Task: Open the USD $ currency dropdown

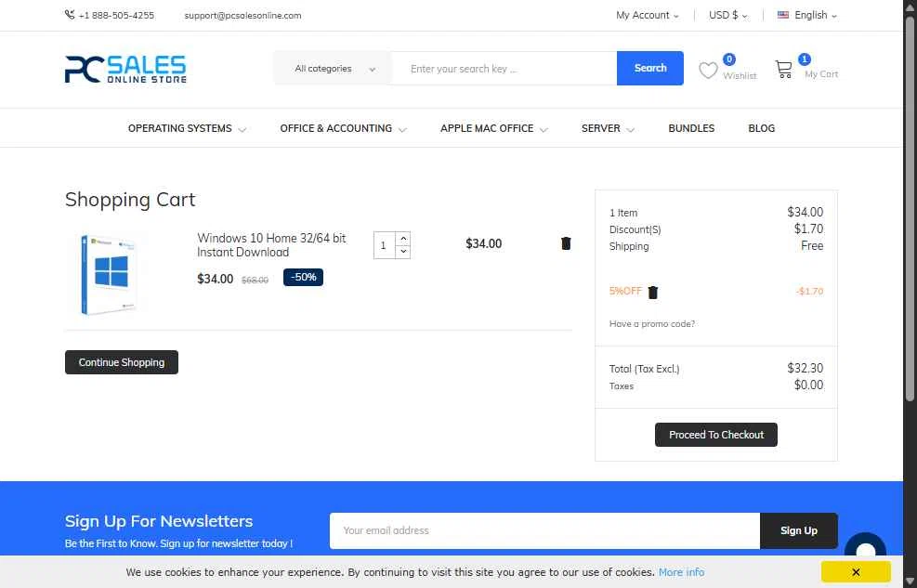Action: (728, 15)
